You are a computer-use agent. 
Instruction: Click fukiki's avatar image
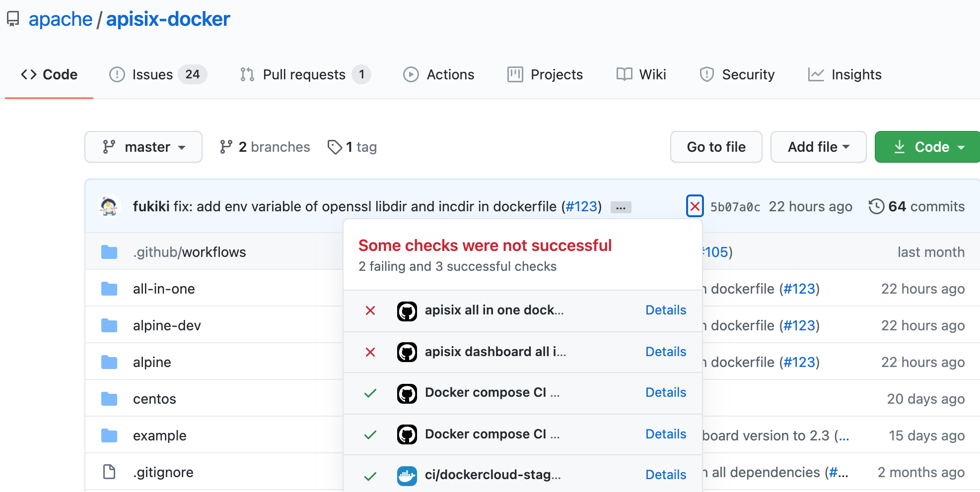click(x=109, y=206)
